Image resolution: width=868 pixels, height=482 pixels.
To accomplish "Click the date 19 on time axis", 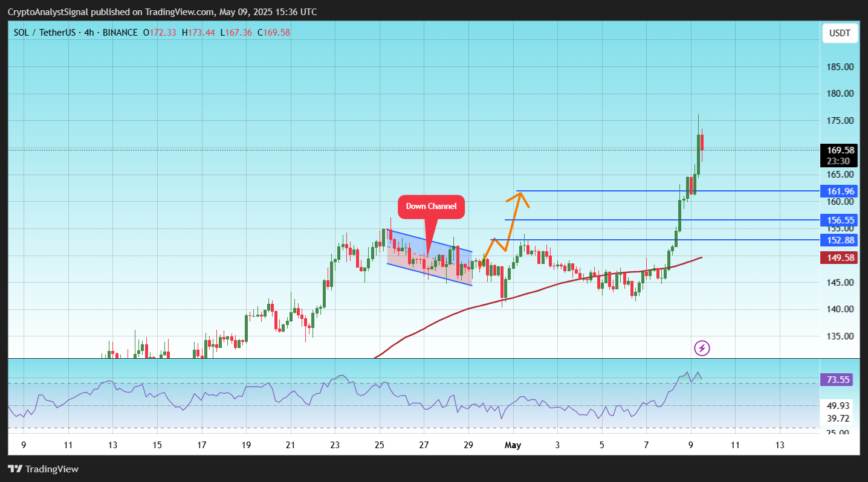I will click(x=246, y=445).
